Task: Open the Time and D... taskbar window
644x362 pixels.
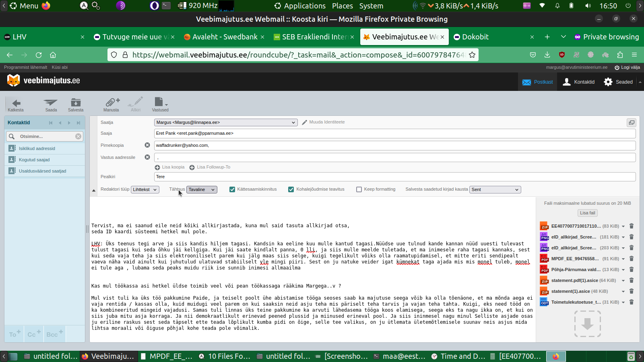Action: 458,356
